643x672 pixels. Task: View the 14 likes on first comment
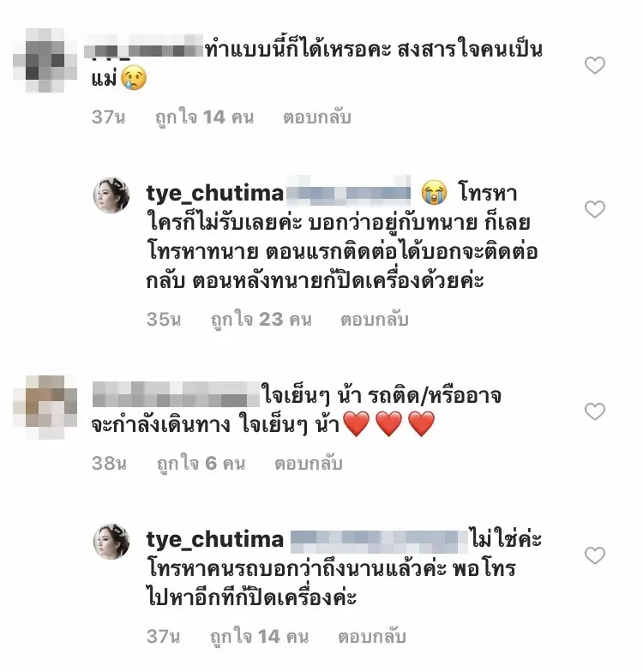(204, 117)
